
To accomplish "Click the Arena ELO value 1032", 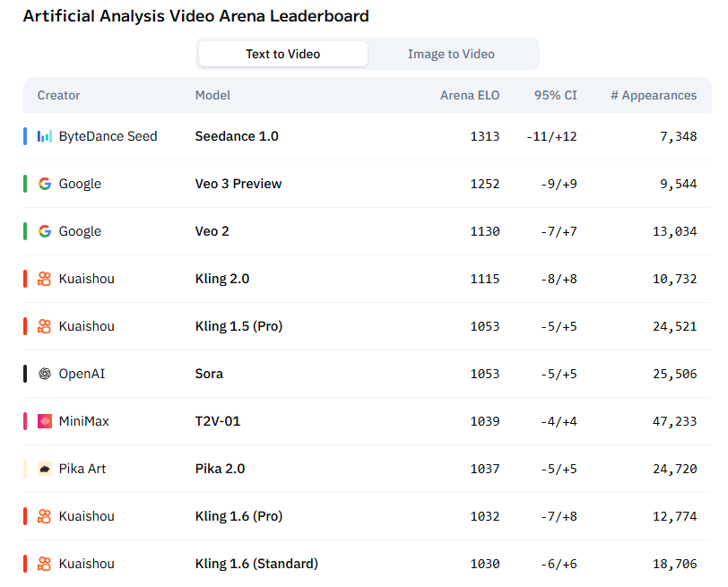I will (485, 516).
